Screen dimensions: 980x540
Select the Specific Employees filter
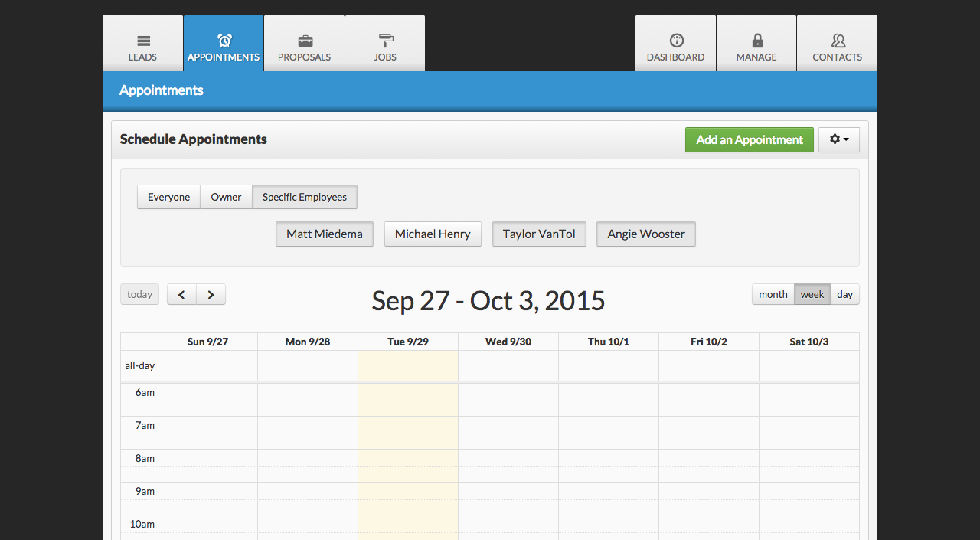[x=305, y=197]
